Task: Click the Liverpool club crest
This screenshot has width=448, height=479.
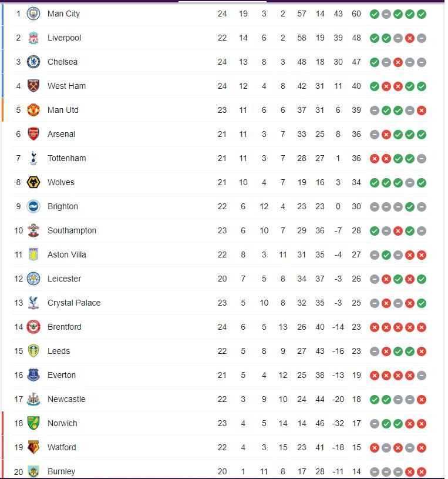Action: pos(33,38)
